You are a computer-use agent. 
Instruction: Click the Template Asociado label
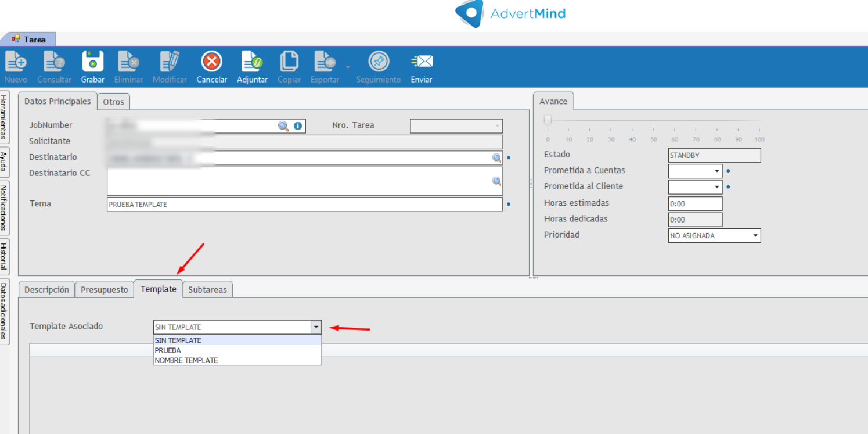tap(66, 326)
